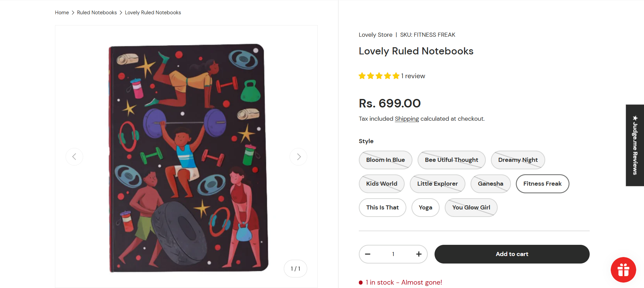The image size is (644, 288).
Task: Open the 1 review link
Action: tap(413, 76)
